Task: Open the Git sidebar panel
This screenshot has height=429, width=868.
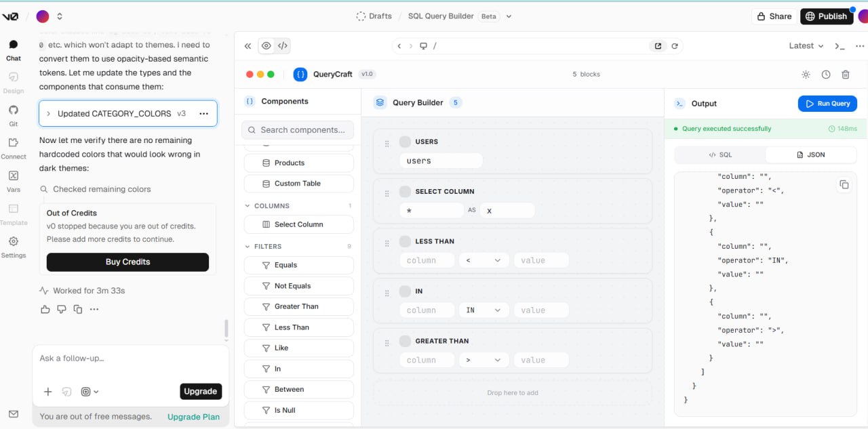Action: pos(14,115)
